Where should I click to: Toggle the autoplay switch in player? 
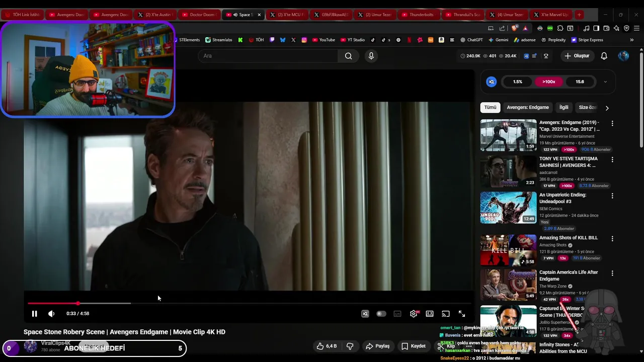coord(381,314)
